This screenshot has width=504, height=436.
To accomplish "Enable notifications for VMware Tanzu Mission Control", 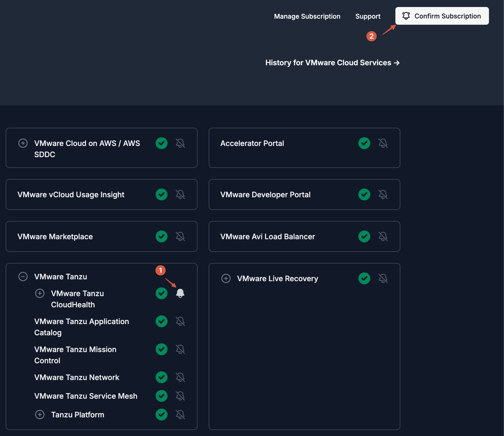I will point(180,349).
